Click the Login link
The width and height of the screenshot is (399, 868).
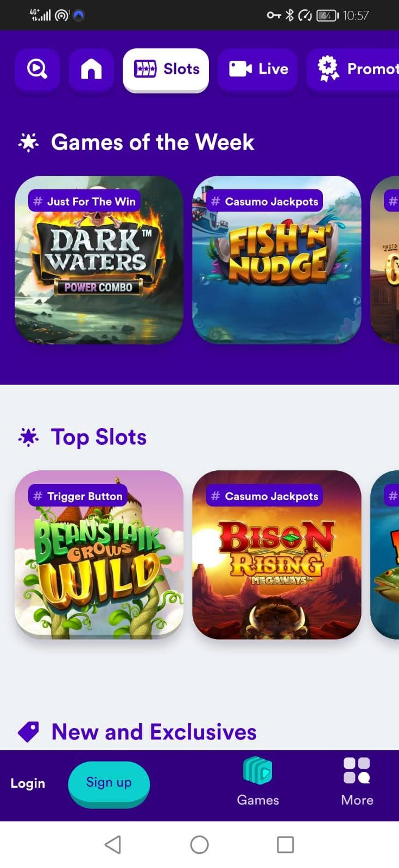(28, 783)
